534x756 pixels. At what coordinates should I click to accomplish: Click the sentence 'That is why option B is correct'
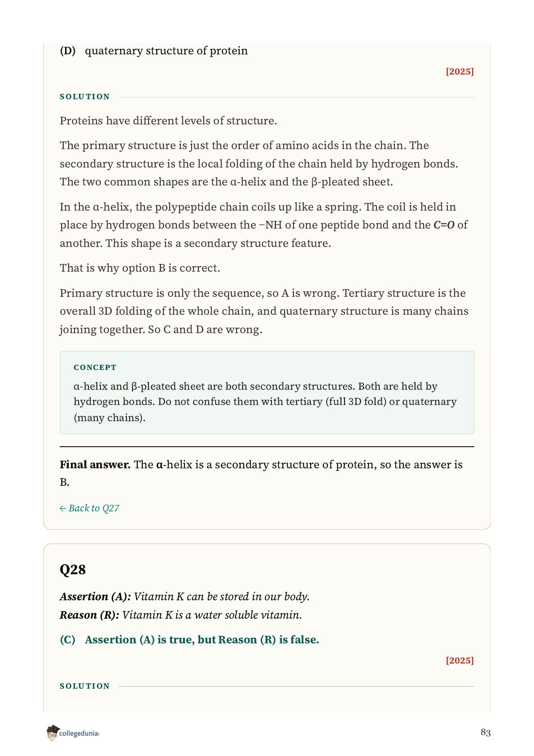click(140, 268)
